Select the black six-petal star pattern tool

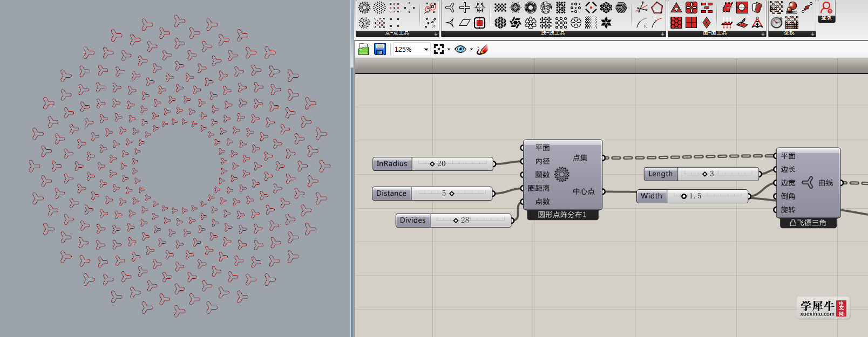606,23
